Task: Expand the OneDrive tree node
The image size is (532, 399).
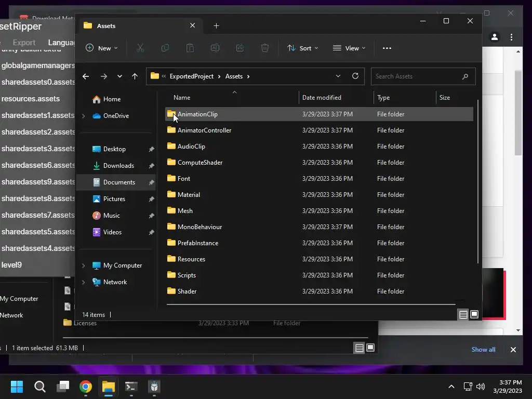Action: point(84,116)
